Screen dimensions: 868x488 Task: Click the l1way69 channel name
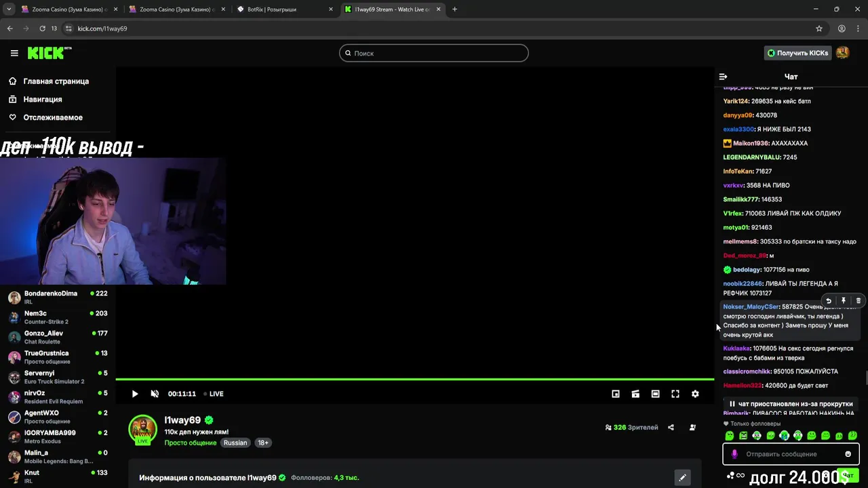[x=182, y=420]
